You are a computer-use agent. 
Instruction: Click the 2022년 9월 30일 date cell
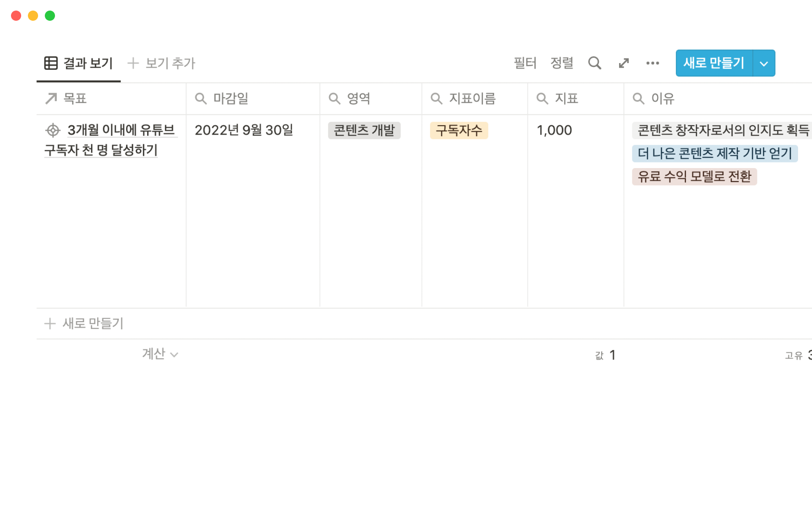pos(244,130)
